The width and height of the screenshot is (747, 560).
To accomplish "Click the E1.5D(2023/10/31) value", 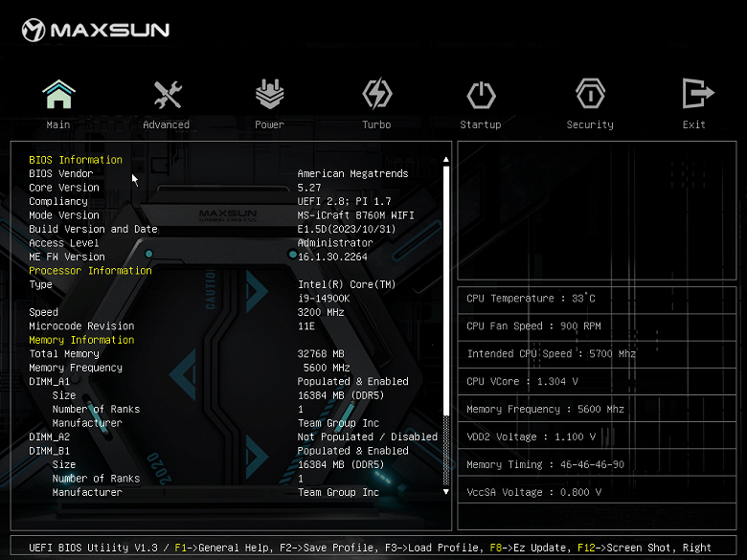I will (x=347, y=229).
